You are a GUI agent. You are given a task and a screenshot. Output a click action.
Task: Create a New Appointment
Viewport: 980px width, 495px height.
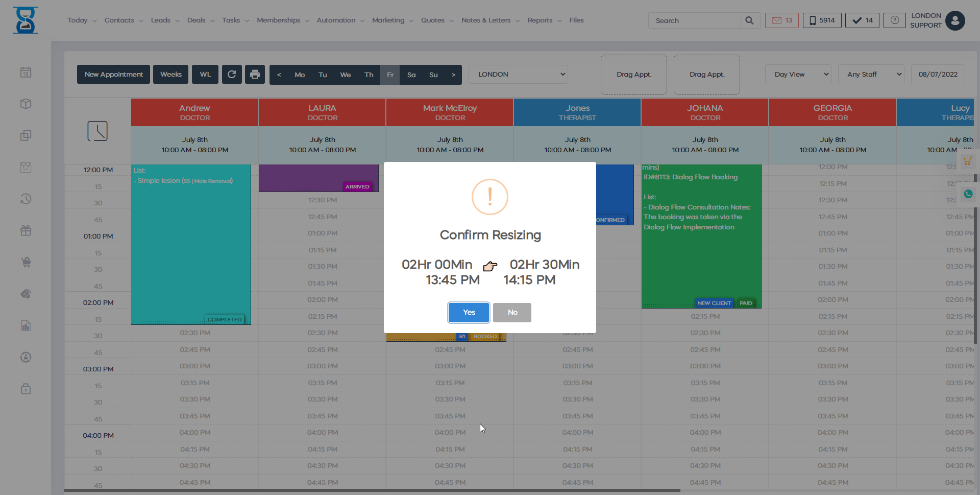coord(113,74)
